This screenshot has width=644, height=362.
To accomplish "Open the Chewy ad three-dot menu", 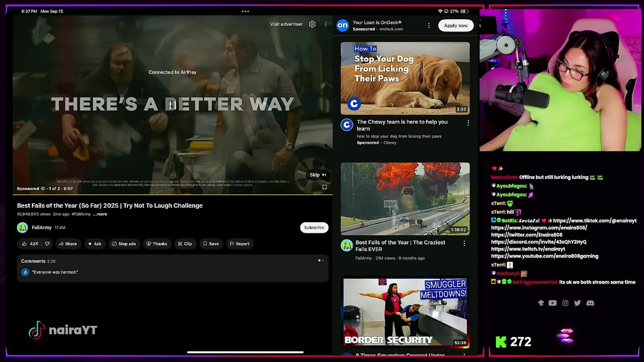I will 468,123.
